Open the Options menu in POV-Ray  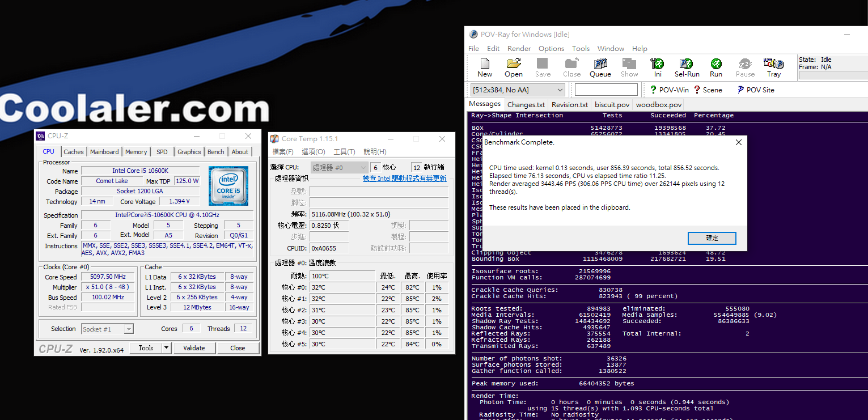click(x=551, y=49)
